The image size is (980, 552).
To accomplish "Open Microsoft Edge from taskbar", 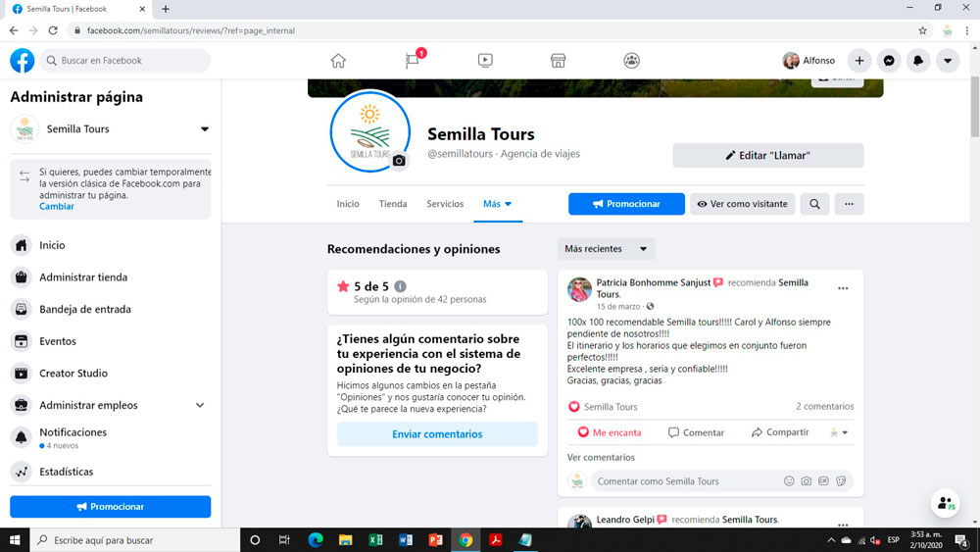I will click(x=315, y=539).
